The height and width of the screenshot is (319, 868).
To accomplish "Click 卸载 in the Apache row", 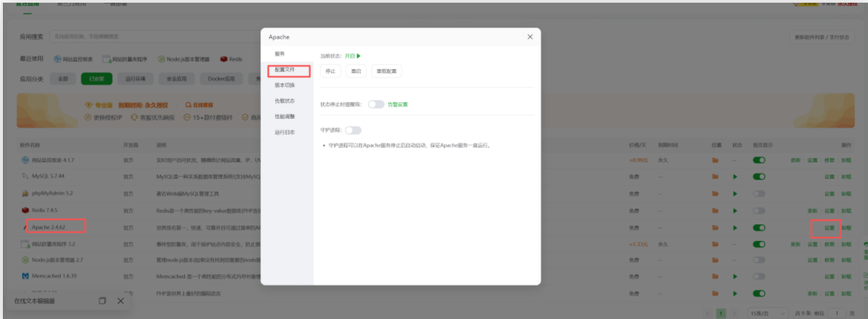I will coord(846,227).
